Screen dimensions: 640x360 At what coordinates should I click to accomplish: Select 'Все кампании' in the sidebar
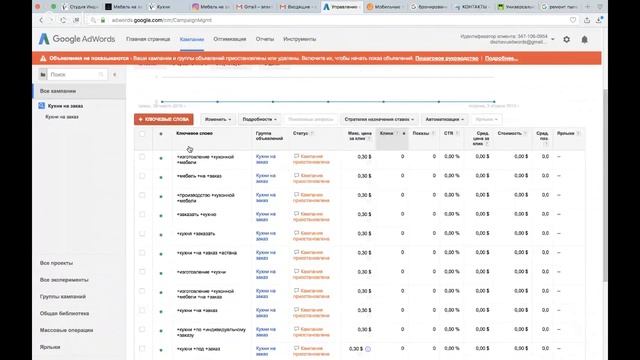(79, 91)
